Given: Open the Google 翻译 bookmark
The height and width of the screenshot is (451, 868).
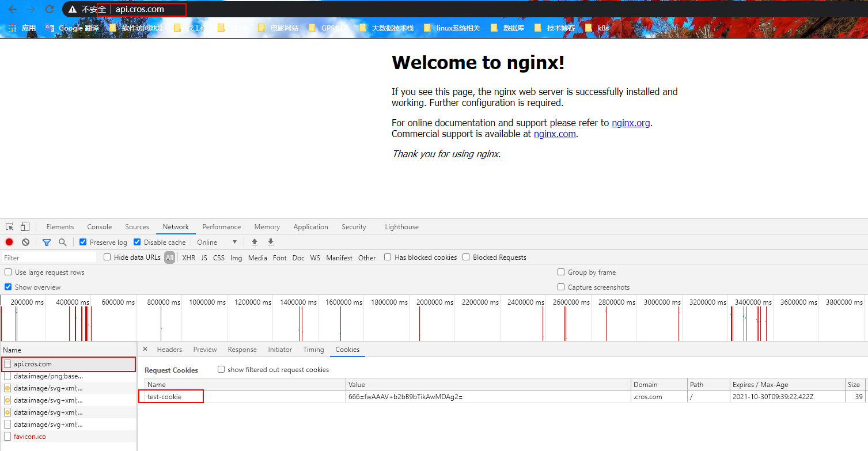Looking at the screenshot, I should [73, 28].
